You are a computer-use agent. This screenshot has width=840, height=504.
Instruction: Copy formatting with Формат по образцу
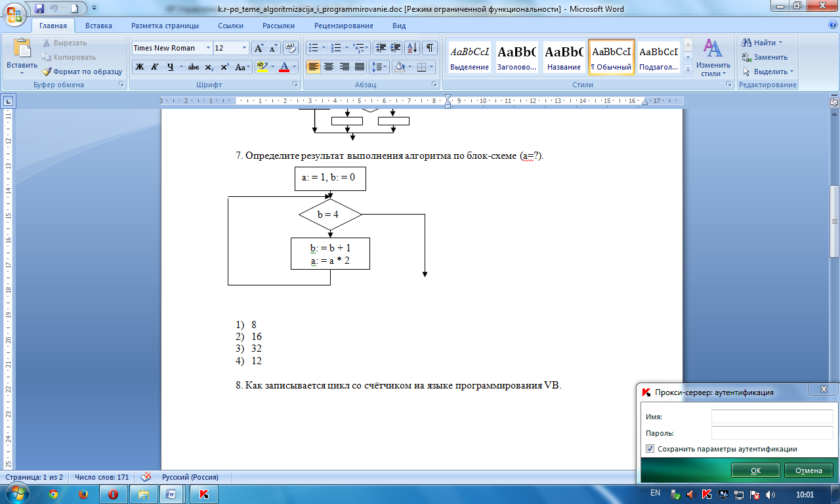pos(83,72)
